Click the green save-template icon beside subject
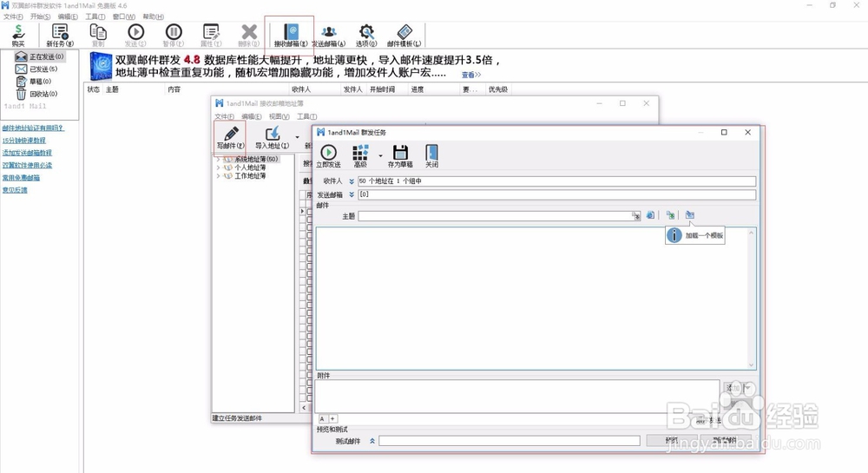 tap(670, 215)
